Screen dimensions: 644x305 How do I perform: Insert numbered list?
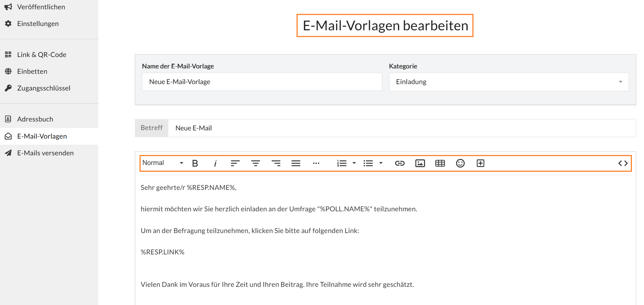[342, 163]
